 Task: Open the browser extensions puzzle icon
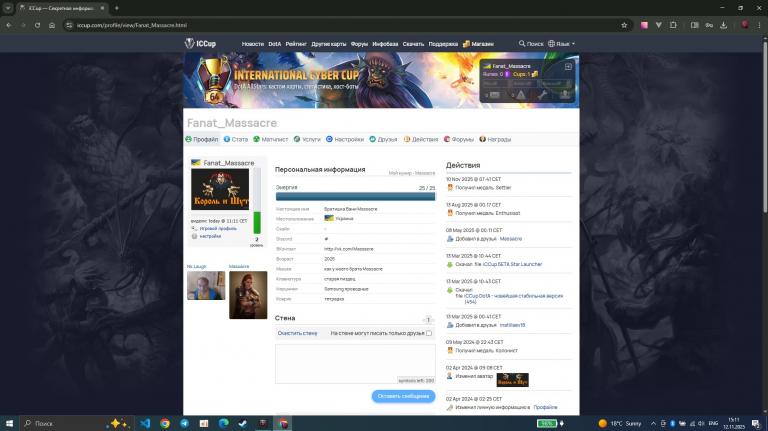tap(673, 25)
